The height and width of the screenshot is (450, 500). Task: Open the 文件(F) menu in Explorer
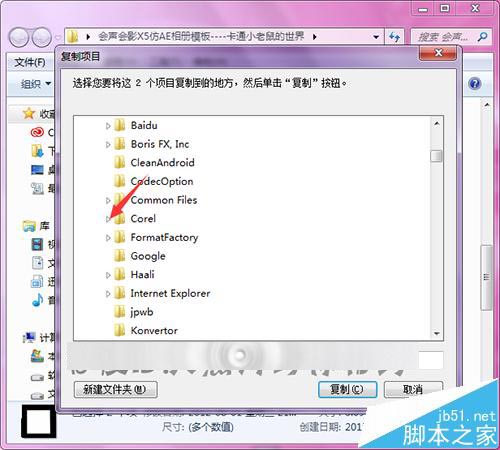30,62
